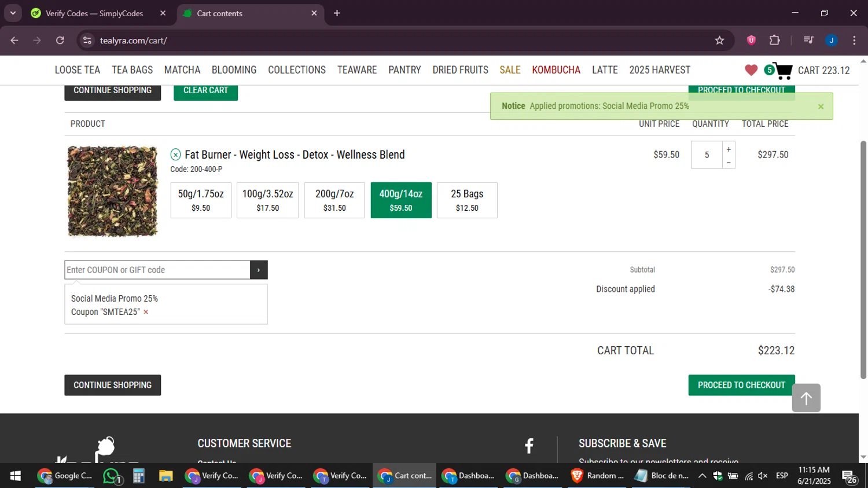The width and height of the screenshot is (868, 488).
Task: Select 25 Bags size option
Action: (x=467, y=200)
